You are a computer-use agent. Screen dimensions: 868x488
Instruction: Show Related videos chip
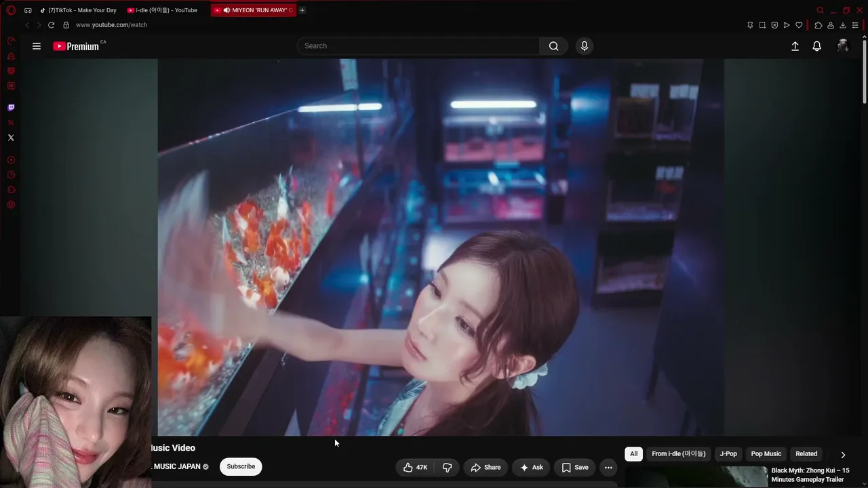[x=806, y=454]
